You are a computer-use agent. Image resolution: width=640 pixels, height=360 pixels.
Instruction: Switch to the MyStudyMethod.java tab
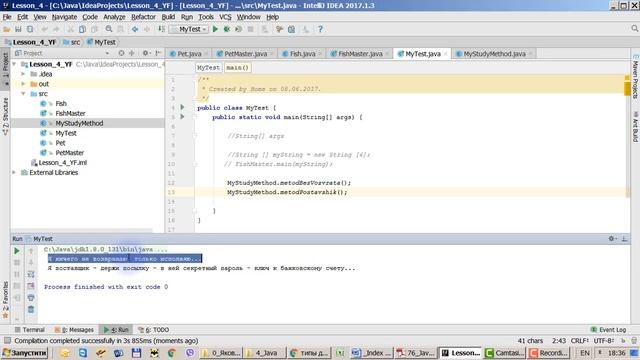pyautogui.click(x=494, y=53)
